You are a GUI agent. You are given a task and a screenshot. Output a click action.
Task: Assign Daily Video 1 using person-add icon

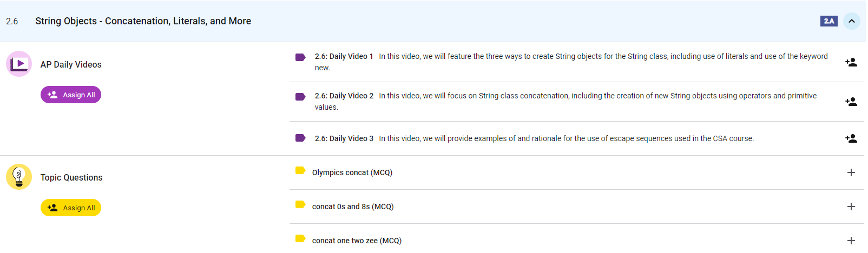pyautogui.click(x=851, y=62)
